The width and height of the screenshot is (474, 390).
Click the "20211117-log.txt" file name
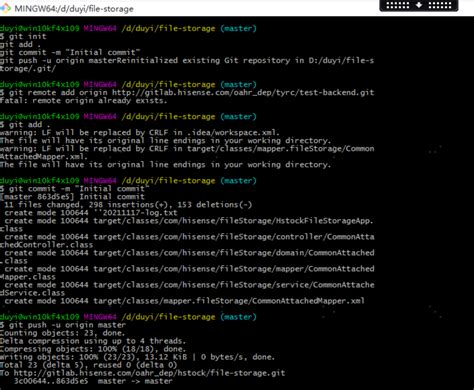click(140, 213)
